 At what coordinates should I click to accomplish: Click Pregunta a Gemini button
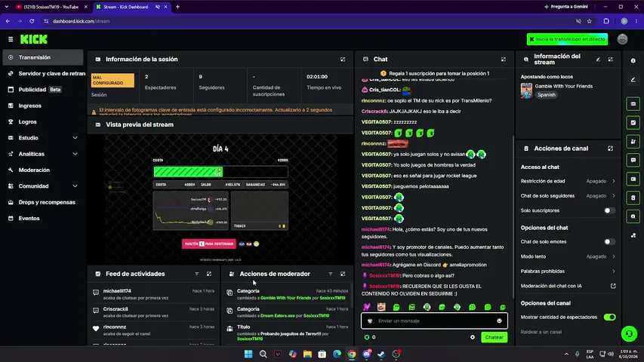(565, 7)
